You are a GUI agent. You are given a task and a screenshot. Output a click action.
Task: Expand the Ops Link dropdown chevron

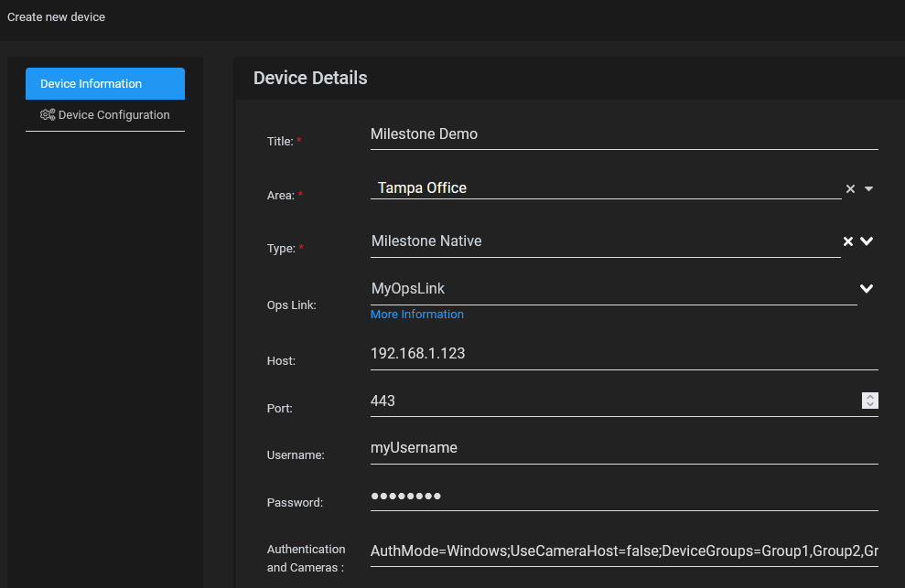pyautogui.click(x=867, y=289)
